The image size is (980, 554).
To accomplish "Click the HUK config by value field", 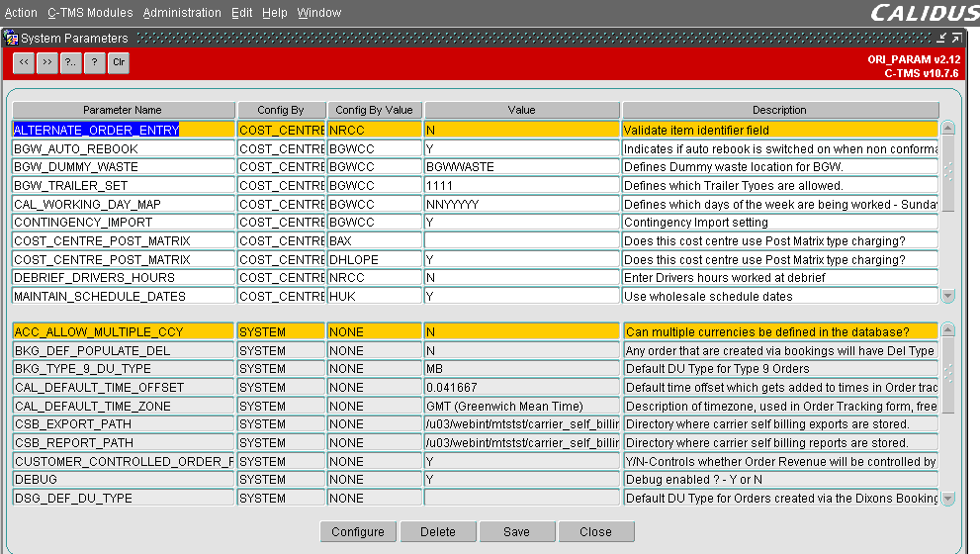I will click(x=375, y=297).
